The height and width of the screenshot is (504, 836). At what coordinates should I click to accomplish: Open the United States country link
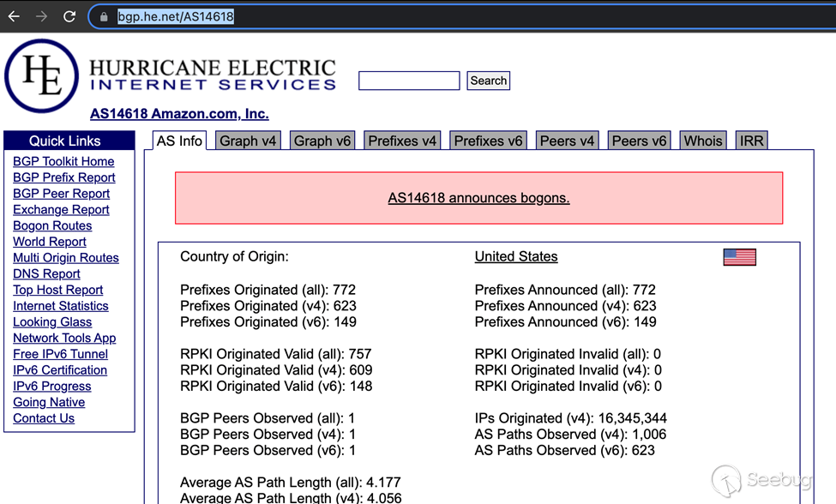pyautogui.click(x=516, y=256)
